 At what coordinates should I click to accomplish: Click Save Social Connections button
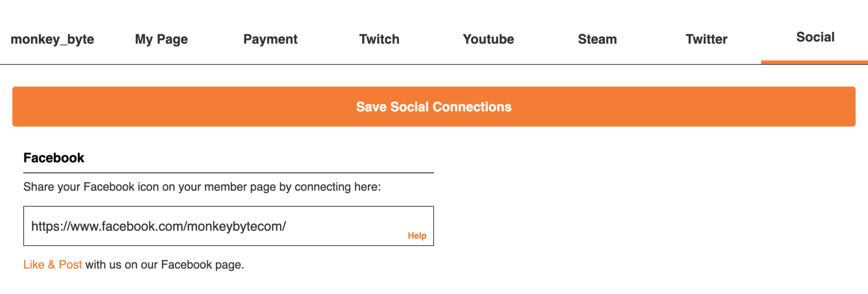pyautogui.click(x=434, y=106)
